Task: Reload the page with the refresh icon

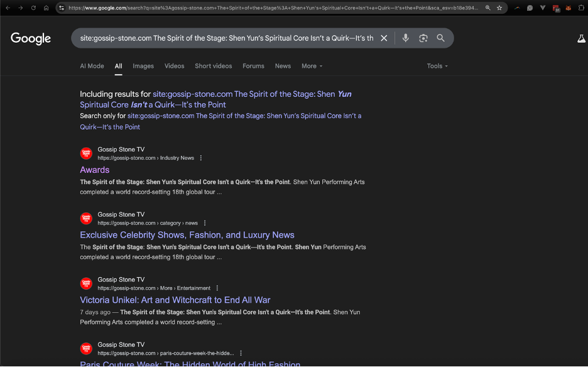Action: tap(33, 8)
